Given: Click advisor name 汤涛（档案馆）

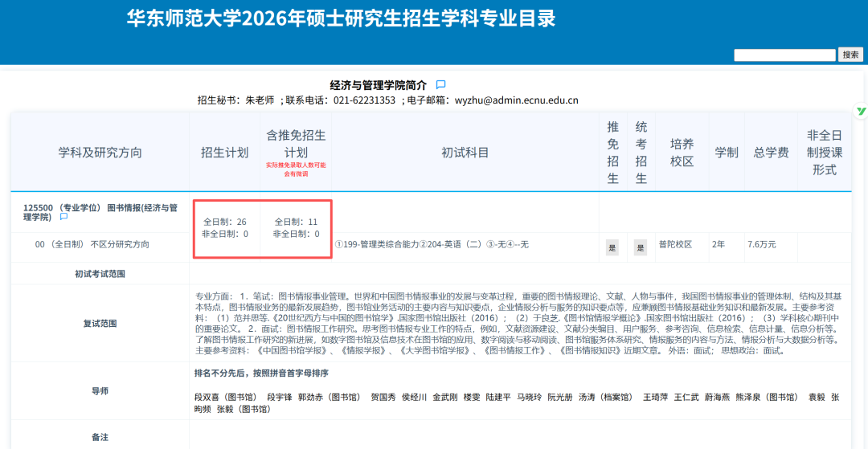Looking at the screenshot, I should click(x=606, y=397).
